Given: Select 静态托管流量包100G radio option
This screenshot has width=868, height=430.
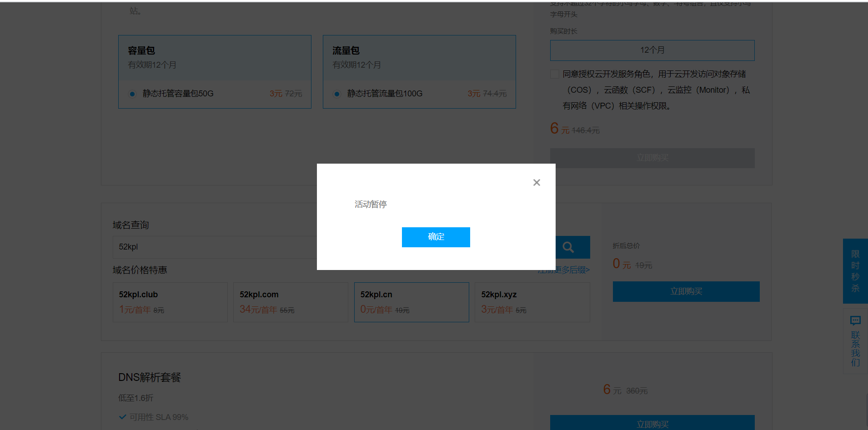Looking at the screenshot, I should coord(337,94).
